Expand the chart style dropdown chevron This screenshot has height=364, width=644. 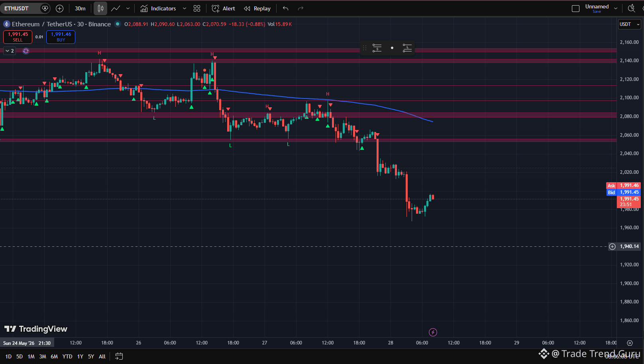(128, 8)
